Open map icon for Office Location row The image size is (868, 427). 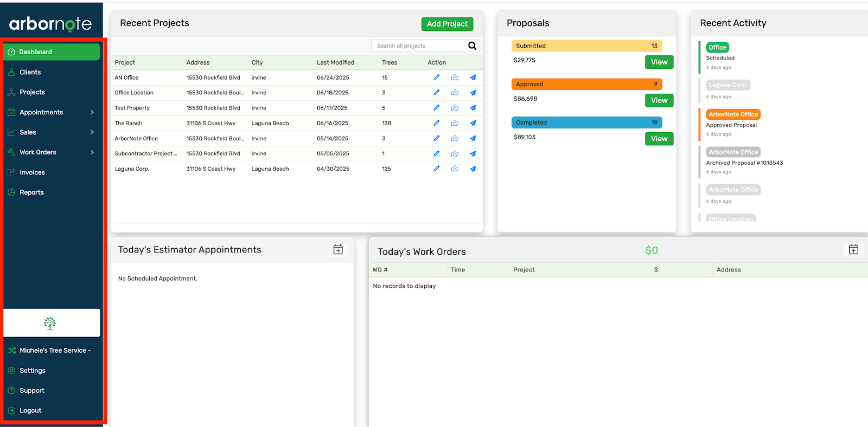click(x=455, y=93)
